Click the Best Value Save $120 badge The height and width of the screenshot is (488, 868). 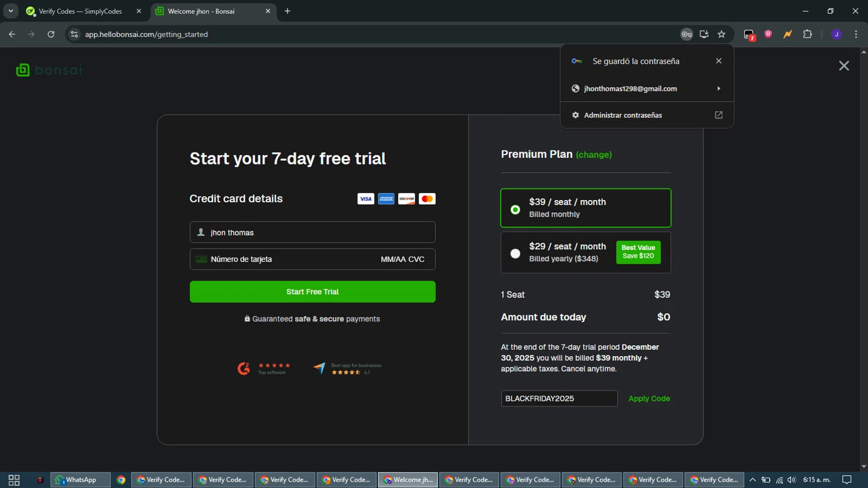[x=638, y=252]
